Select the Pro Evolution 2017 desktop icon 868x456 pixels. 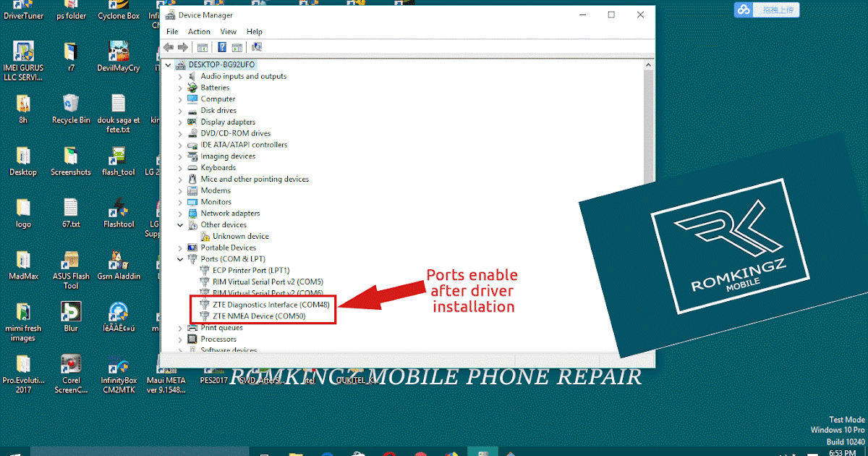coord(23,373)
